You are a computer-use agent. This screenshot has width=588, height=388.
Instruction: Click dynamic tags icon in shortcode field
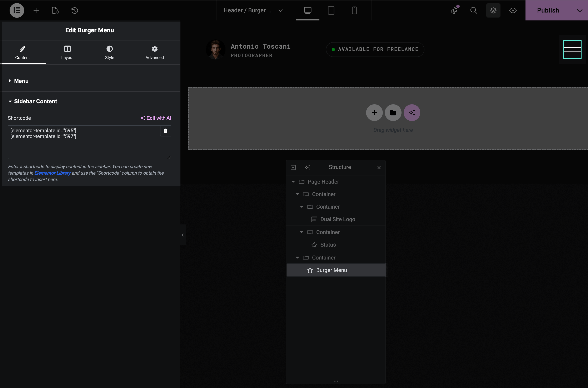(x=165, y=131)
